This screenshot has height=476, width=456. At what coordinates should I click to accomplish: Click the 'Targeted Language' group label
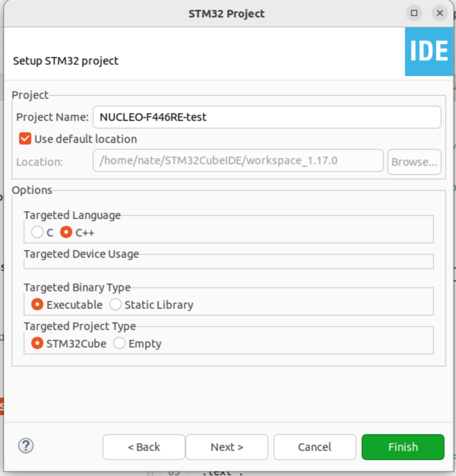coord(72,215)
